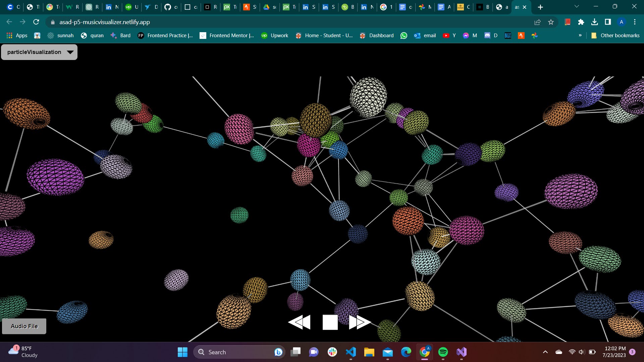The image size is (644, 362).
Task: Switch to the Google Drive tab
Action: [270, 7]
